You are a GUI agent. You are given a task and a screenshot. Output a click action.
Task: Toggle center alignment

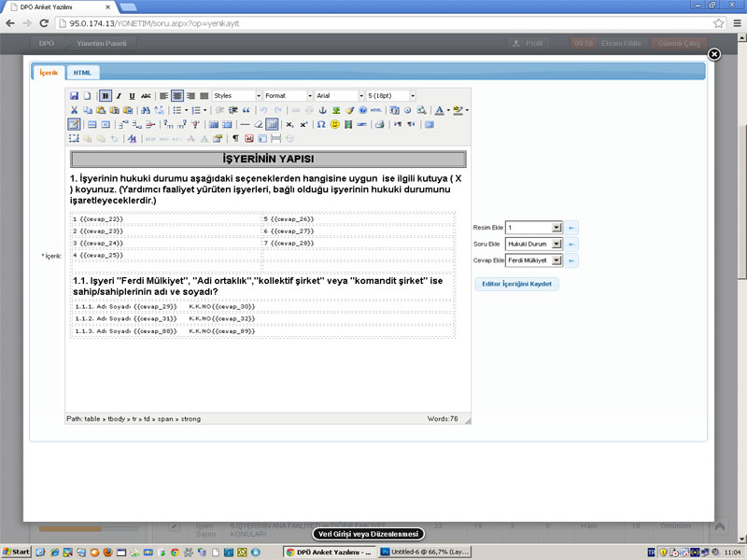pos(176,96)
